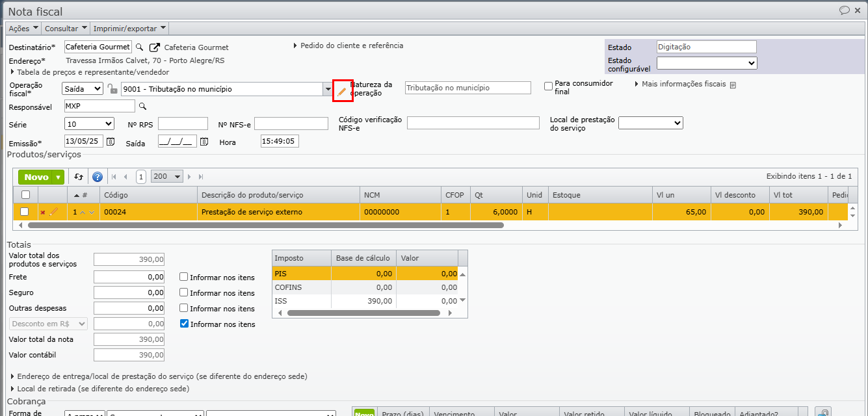This screenshot has width=868, height=416.
Task: Select COFINS row in taxes table
Action: pyautogui.click(x=365, y=287)
